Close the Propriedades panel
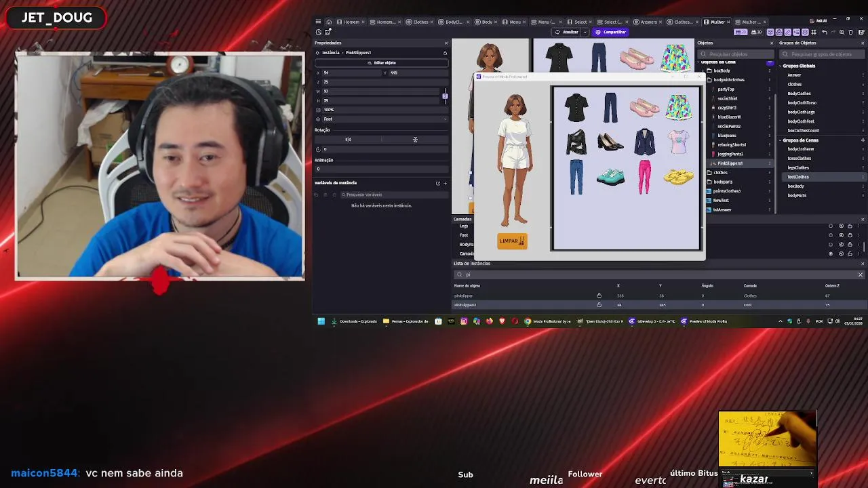The width and height of the screenshot is (868, 488). [446, 43]
